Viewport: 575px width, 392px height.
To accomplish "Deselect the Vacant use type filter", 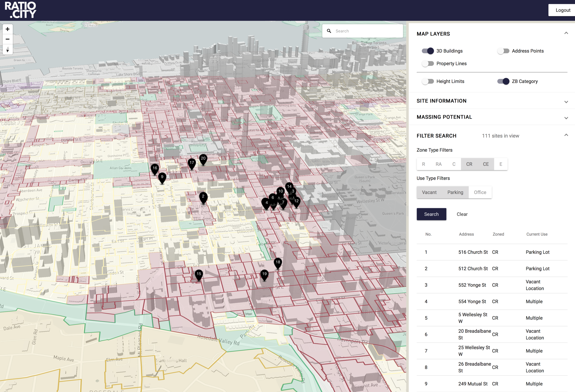I will (x=429, y=192).
